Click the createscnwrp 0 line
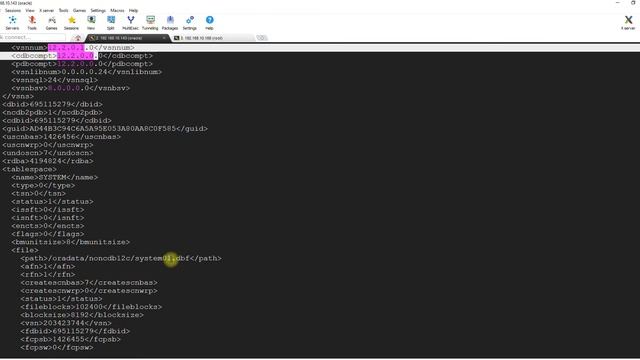The image size is (640, 360). coord(89,291)
